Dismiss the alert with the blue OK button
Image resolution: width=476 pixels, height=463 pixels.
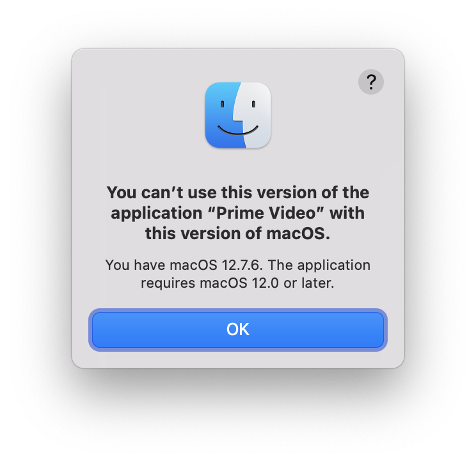238,330
